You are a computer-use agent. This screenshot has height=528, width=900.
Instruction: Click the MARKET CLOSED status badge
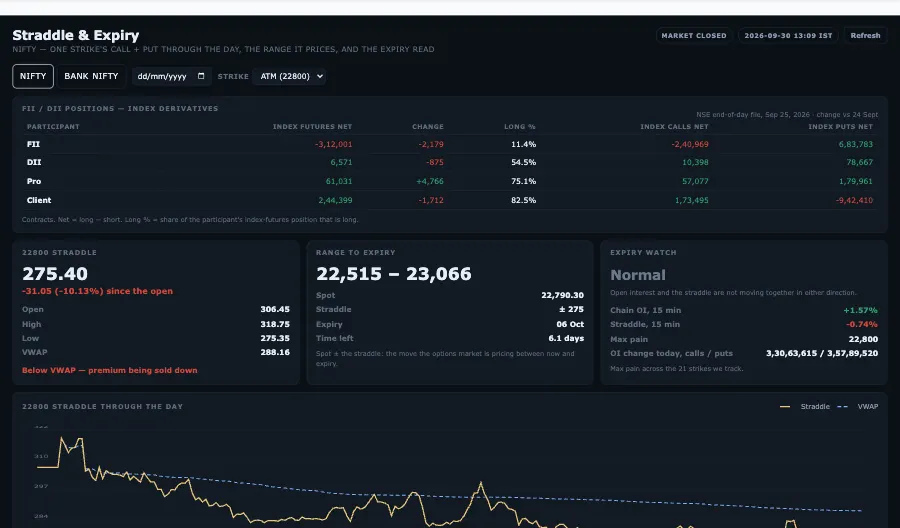[693, 36]
